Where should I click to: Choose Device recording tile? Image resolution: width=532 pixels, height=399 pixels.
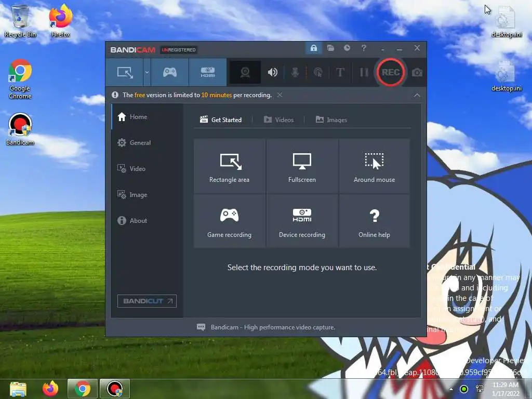(x=302, y=221)
